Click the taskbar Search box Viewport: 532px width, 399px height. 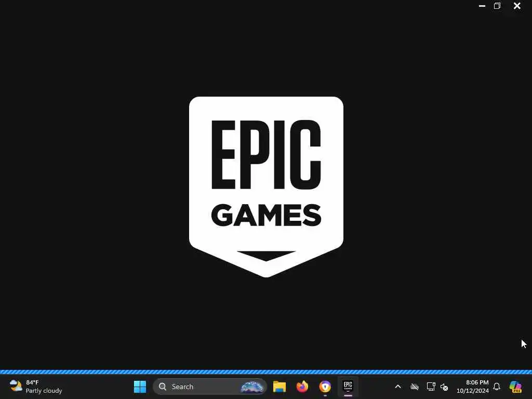click(x=210, y=387)
